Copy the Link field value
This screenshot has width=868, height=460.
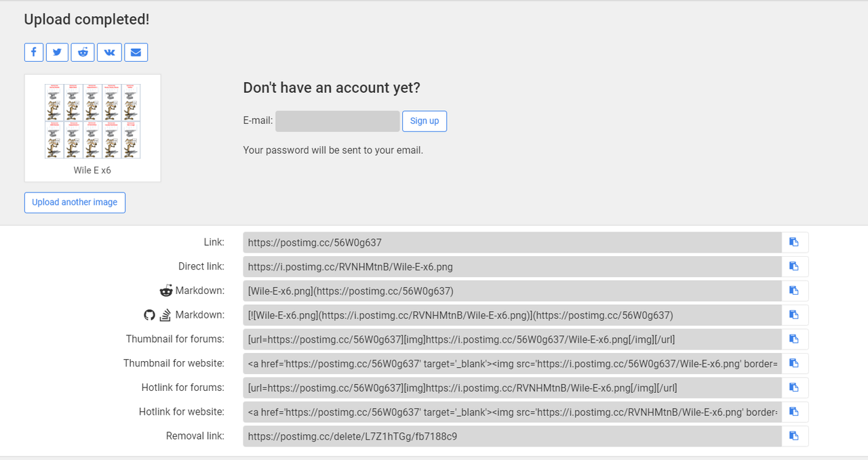(x=795, y=242)
